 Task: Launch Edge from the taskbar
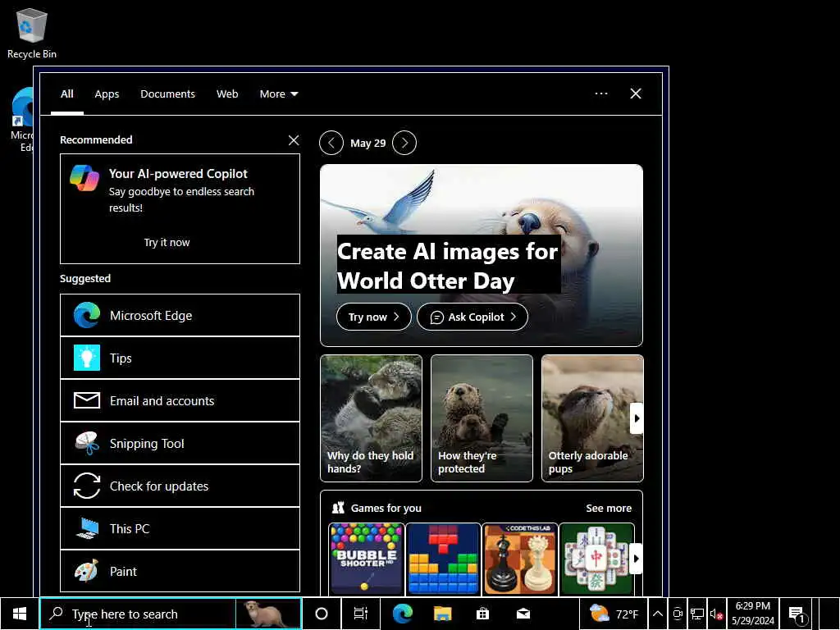click(402, 614)
